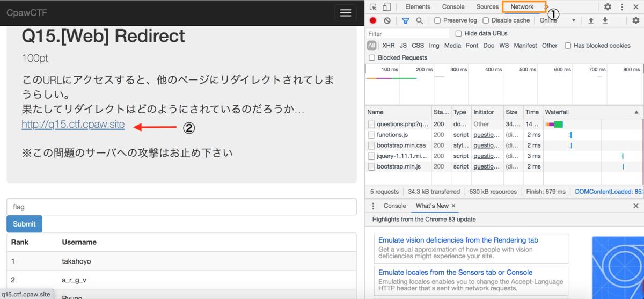Enable the Disable cache checkbox
Screen dimensions: 644x299
coord(486,20)
